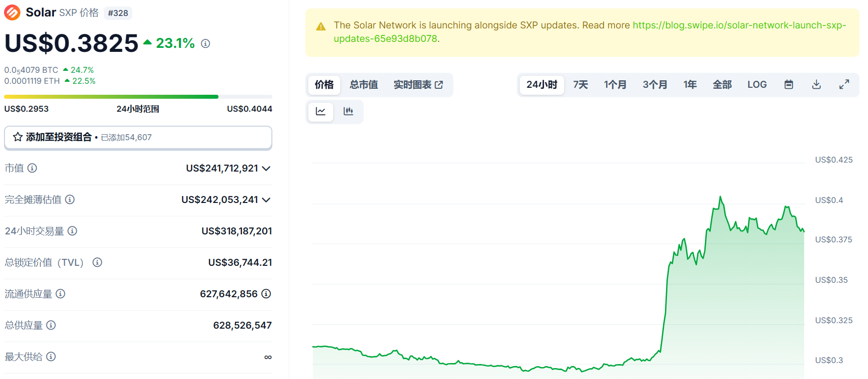Select 24小时 time range
868x379 pixels.
tap(542, 85)
